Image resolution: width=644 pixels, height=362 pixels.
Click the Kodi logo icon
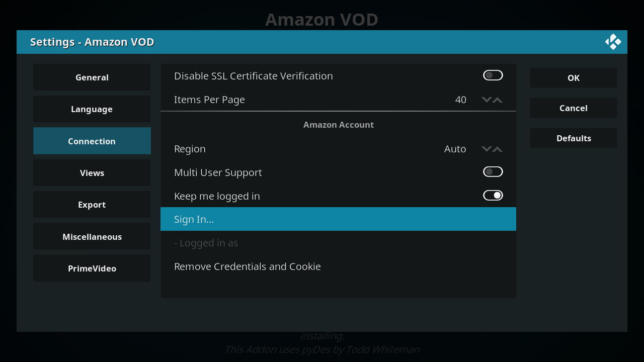pos(613,42)
